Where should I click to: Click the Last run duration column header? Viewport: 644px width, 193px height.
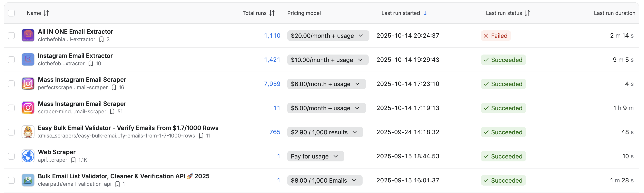614,13
